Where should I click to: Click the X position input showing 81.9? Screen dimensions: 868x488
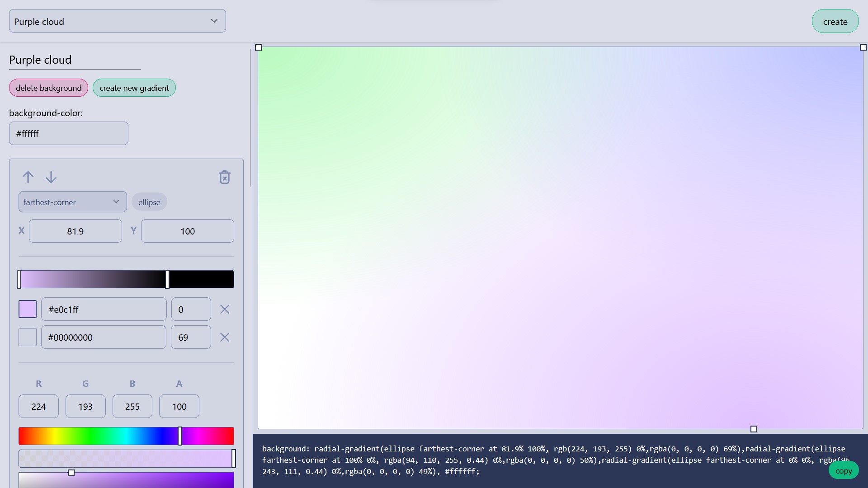click(75, 231)
